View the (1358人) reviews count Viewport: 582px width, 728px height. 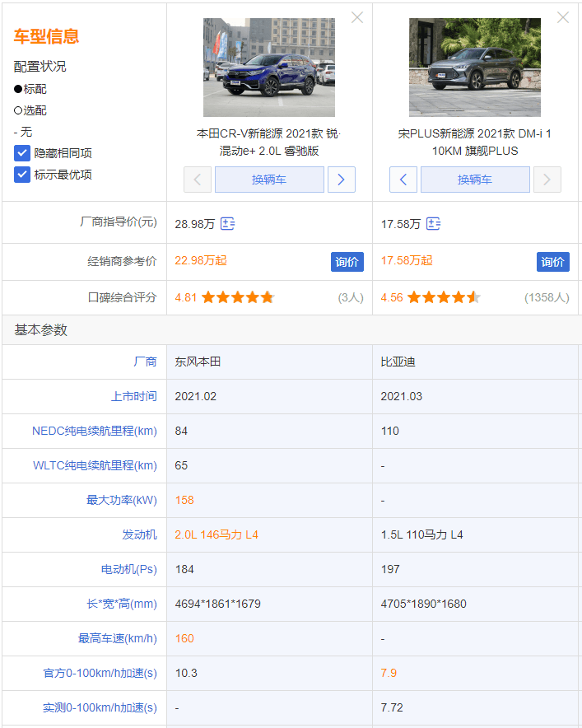547,297
